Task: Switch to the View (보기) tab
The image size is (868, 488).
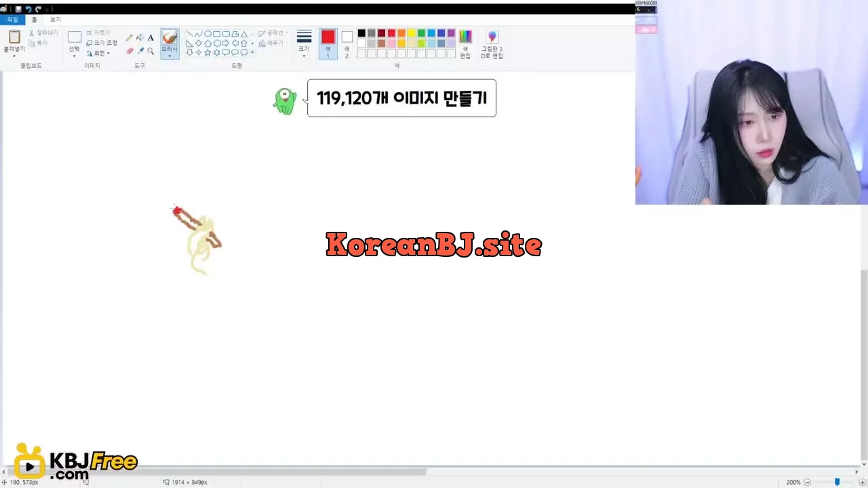Action: pyautogui.click(x=55, y=20)
